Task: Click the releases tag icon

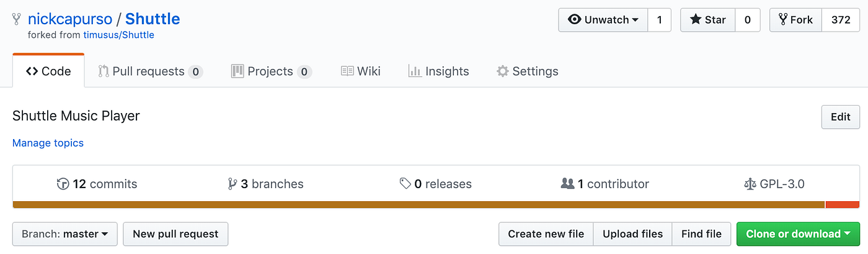Action: 405,184
